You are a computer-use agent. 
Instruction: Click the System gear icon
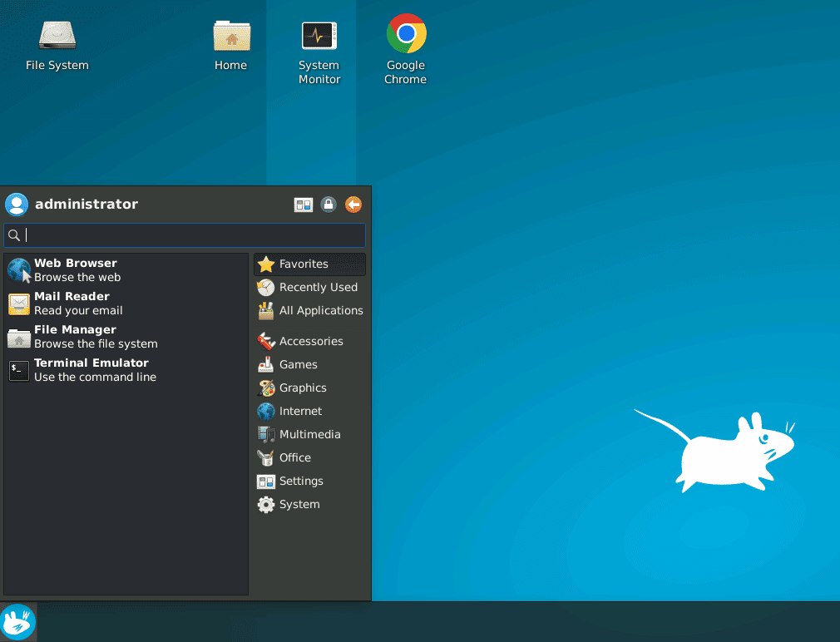[x=265, y=505]
